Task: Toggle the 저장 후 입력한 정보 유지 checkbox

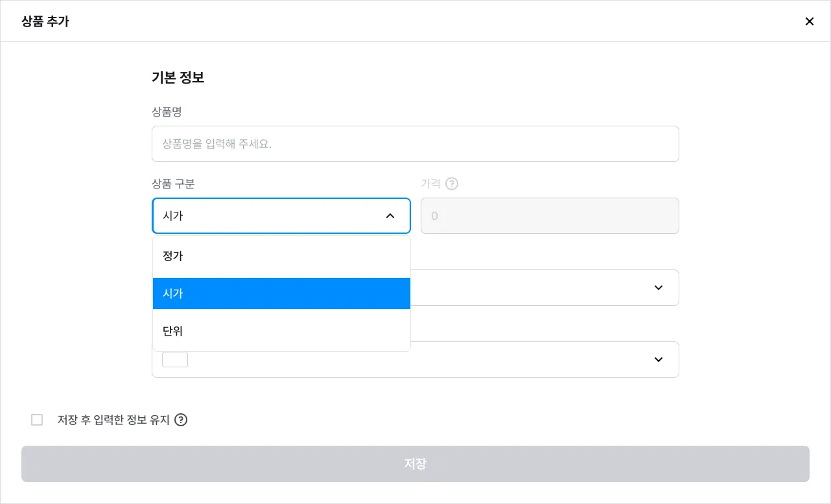Action: point(37,420)
